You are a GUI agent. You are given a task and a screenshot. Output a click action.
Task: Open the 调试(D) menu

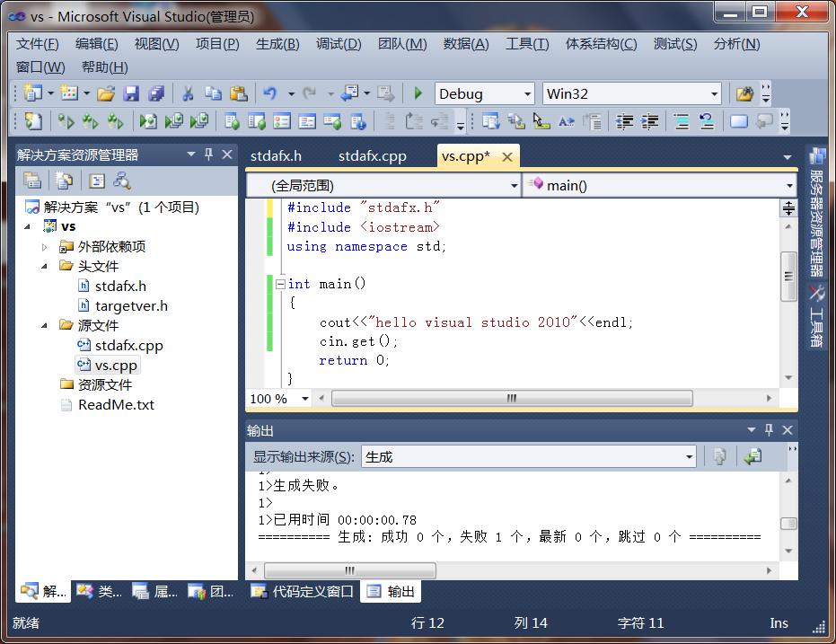pyautogui.click(x=338, y=44)
